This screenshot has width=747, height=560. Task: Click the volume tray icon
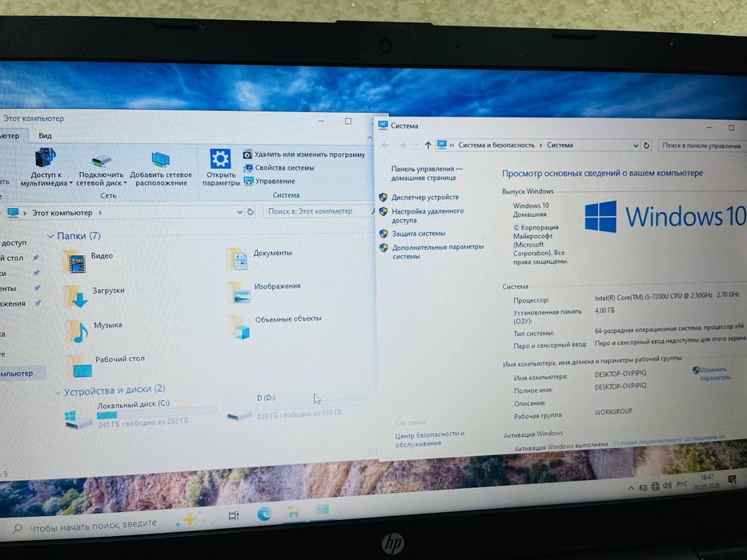click(x=668, y=486)
